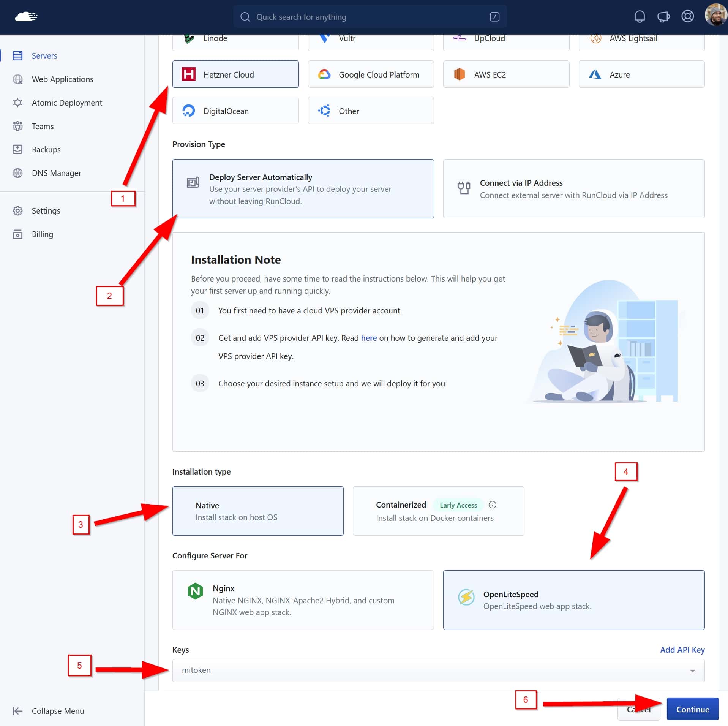
Task: Click the RunCloud logo icon
Action: [26, 17]
